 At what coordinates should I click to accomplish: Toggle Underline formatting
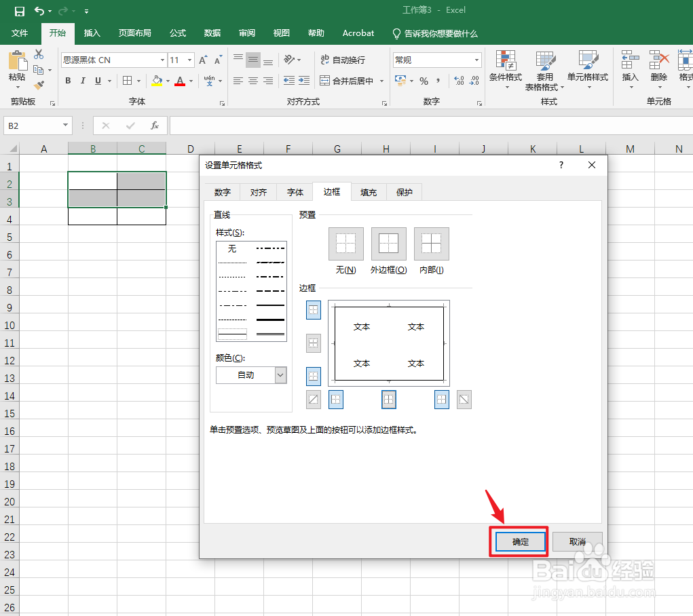98,81
